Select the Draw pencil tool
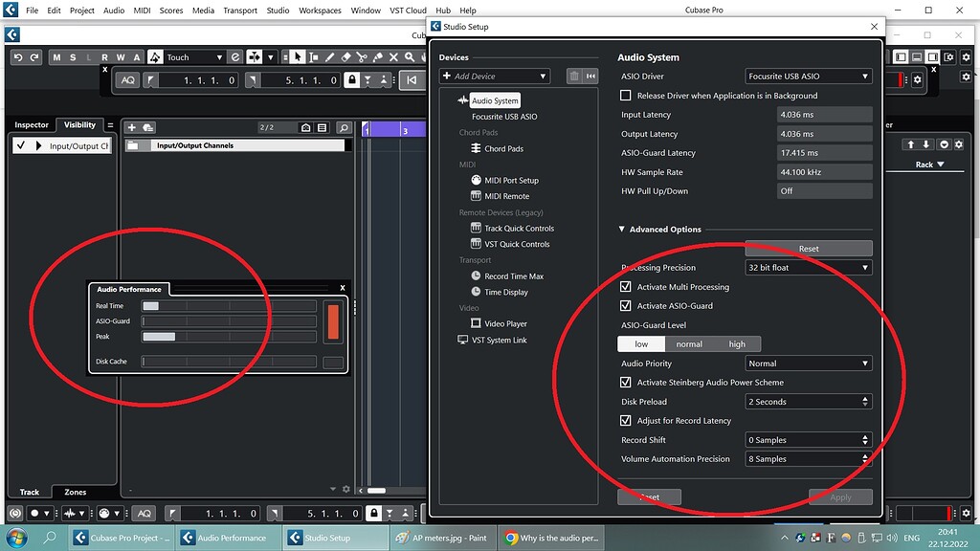The width and height of the screenshot is (980, 551). (329, 57)
